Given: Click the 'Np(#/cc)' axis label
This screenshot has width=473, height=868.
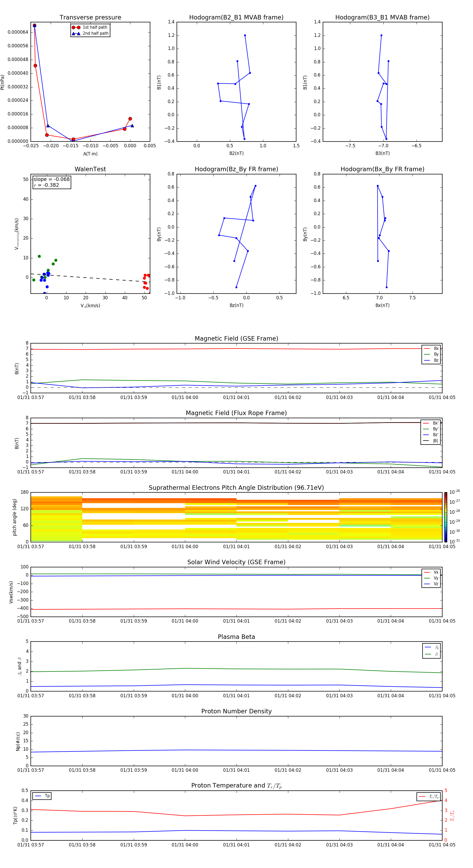Looking at the screenshot, I should 18,741.
